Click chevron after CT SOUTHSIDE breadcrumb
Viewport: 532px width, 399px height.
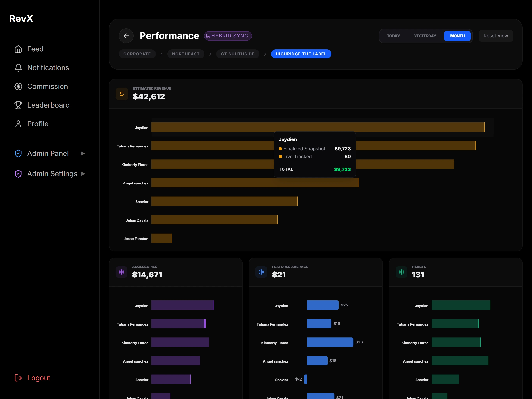[x=265, y=54]
